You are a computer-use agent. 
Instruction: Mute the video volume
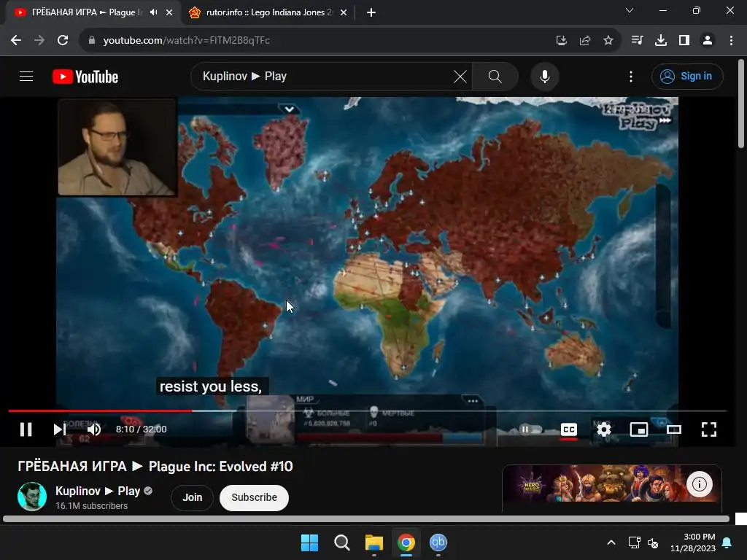click(94, 429)
